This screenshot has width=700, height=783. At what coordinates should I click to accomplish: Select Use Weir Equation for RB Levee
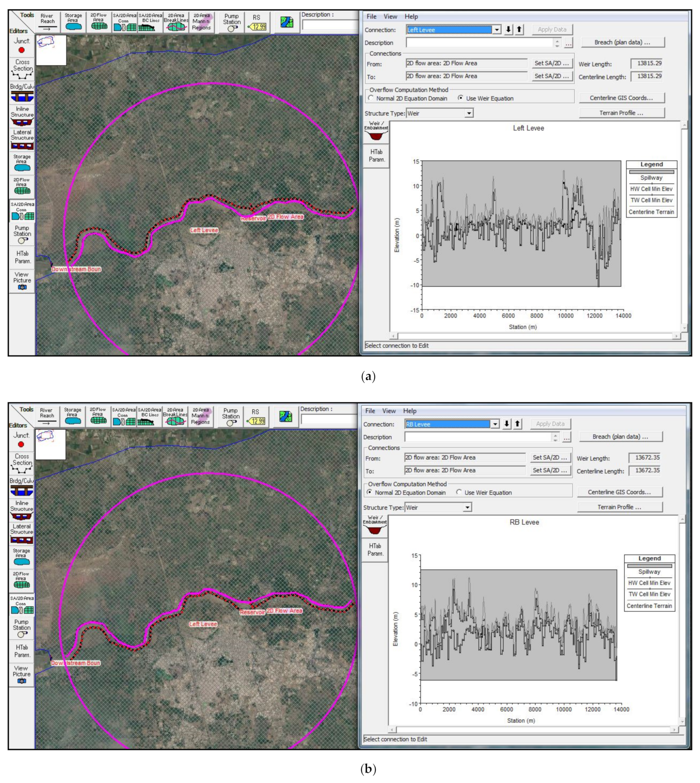(x=459, y=492)
